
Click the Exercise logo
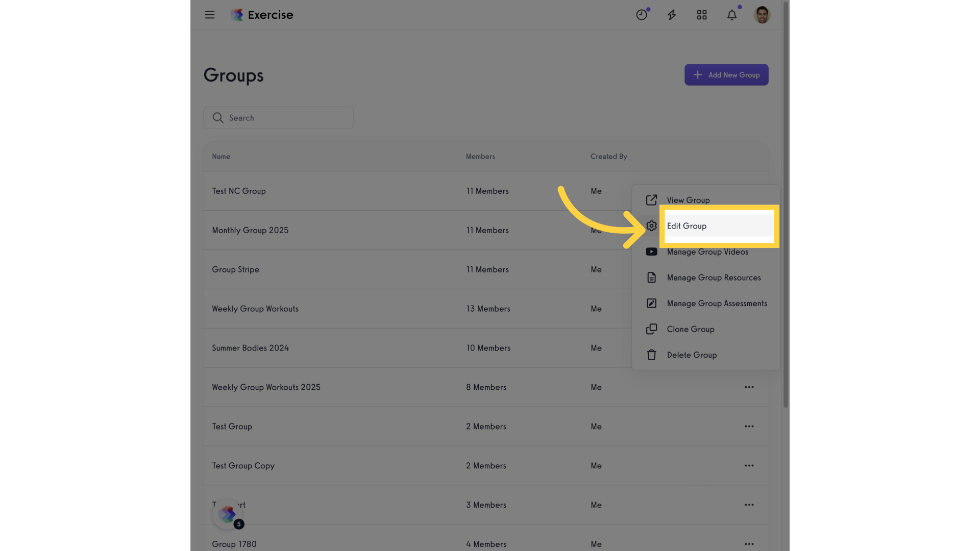tap(262, 15)
